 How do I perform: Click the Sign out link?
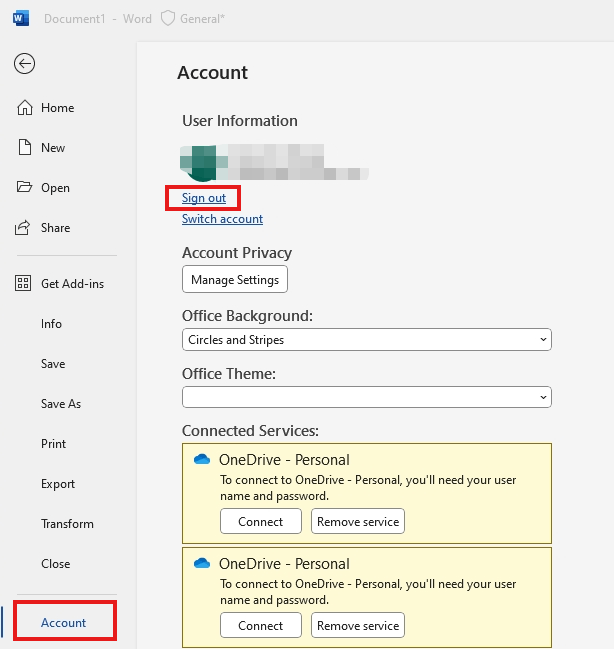click(204, 198)
